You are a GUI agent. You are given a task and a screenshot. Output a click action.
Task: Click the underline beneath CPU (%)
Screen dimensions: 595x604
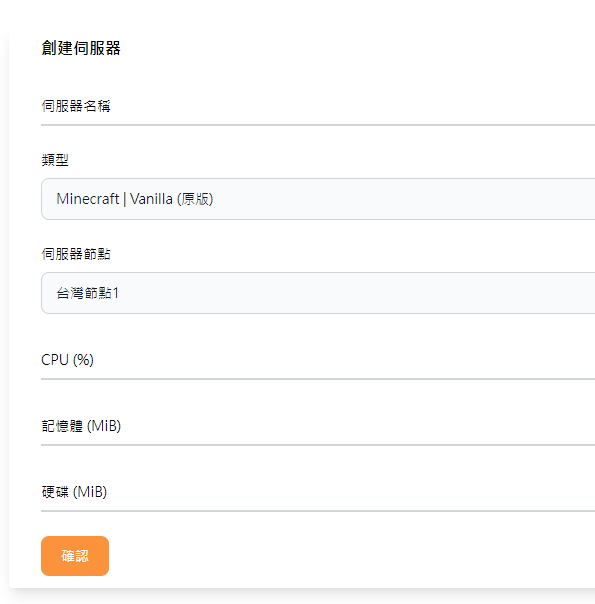tap(318, 379)
